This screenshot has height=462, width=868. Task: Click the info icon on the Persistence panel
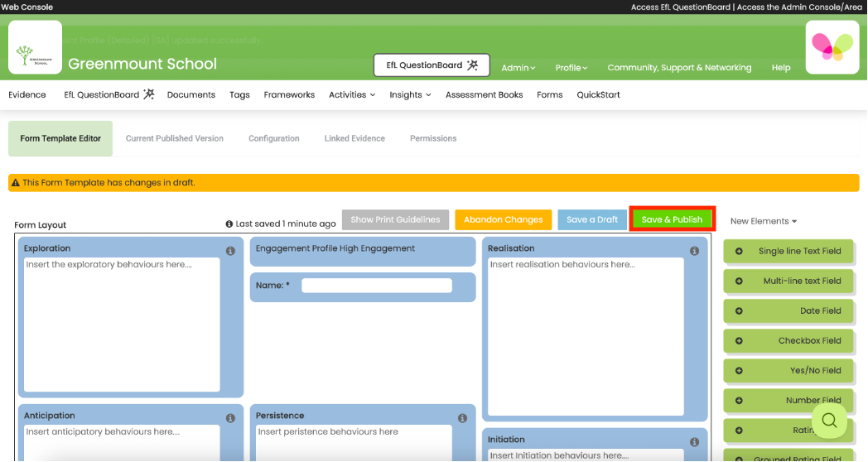462,418
